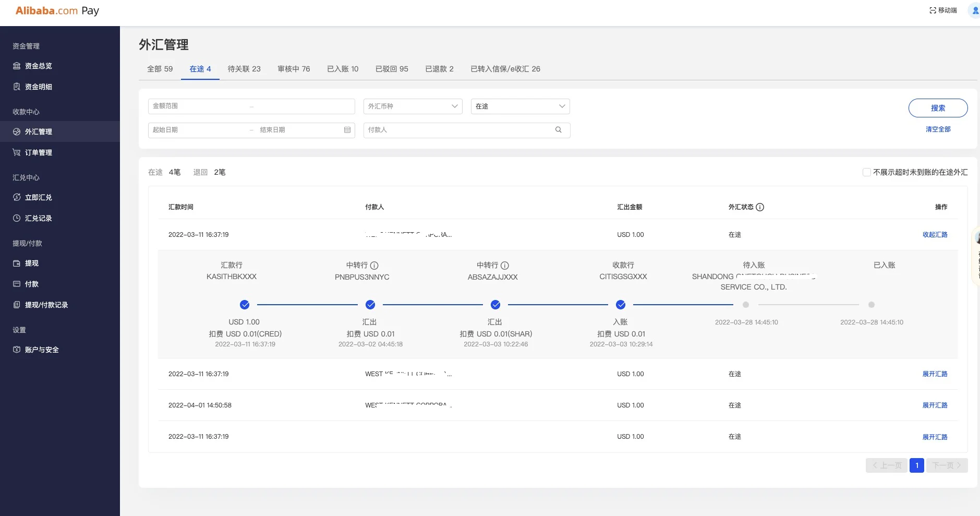This screenshot has height=516, width=980.
Task: Click the 金额范围 amount range input
Action: [x=198, y=106]
